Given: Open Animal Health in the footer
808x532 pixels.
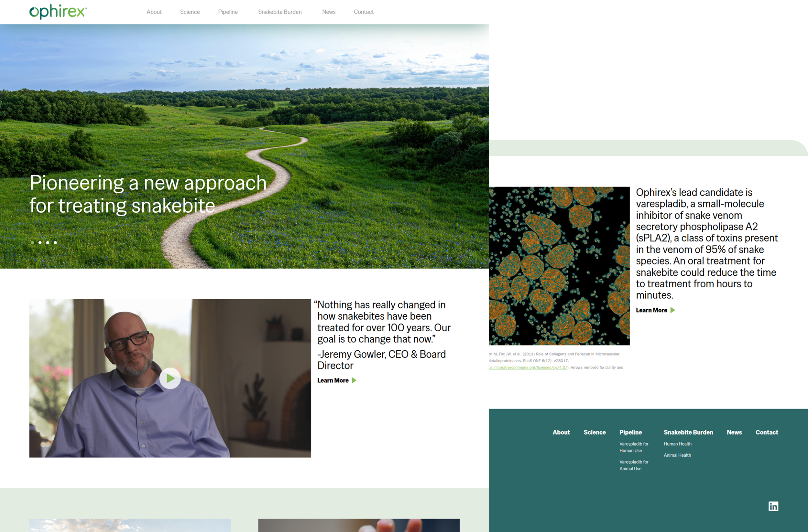Looking at the screenshot, I should (677, 455).
